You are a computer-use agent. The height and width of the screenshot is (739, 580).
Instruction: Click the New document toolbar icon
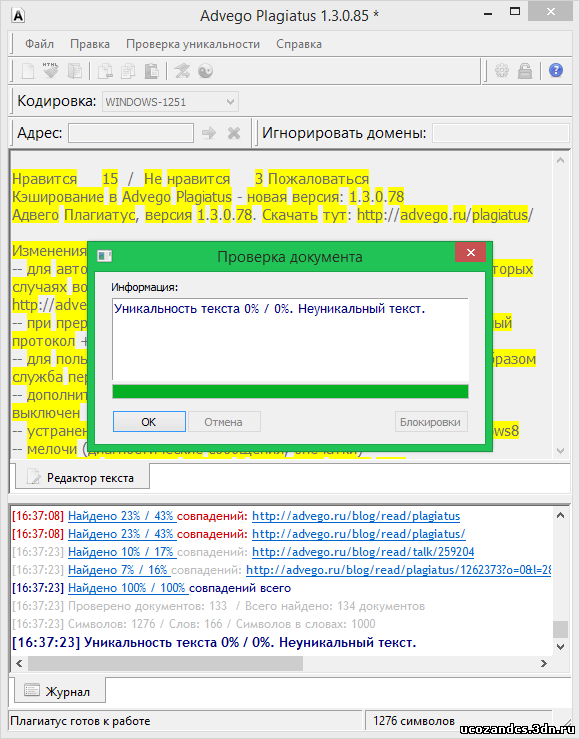coord(28,71)
